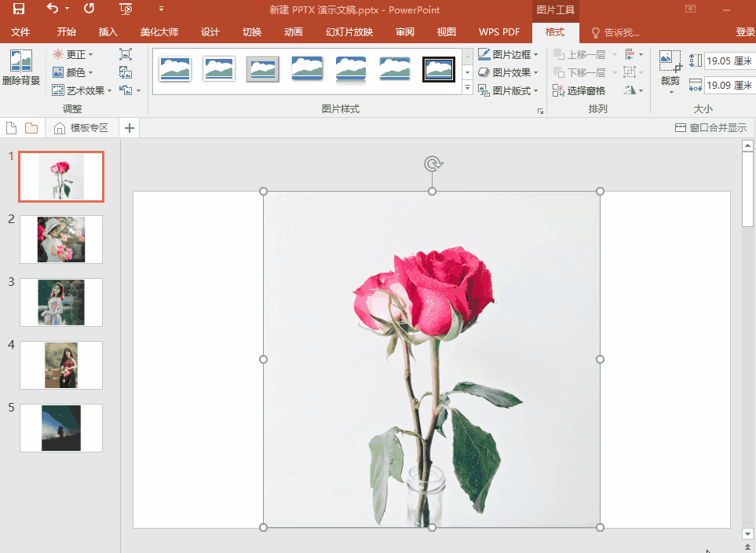Open the 图片边框 dropdown
Image resolution: width=756 pixels, height=553 pixels.
[x=508, y=54]
